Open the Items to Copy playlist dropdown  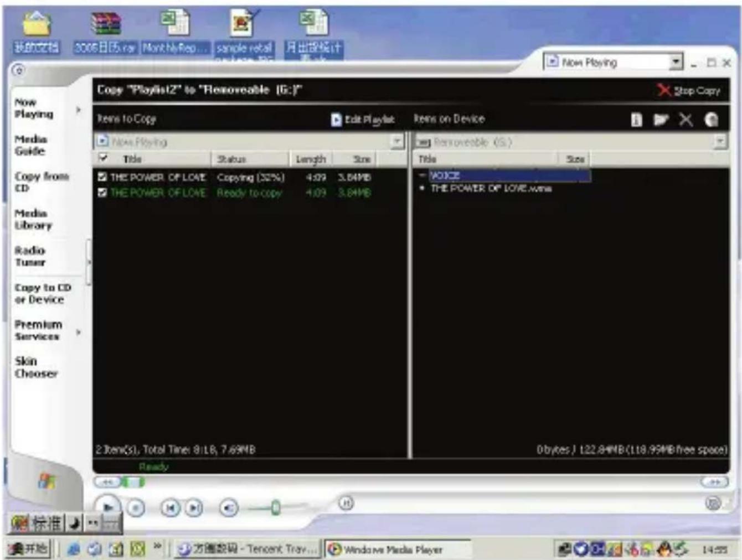click(396, 142)
